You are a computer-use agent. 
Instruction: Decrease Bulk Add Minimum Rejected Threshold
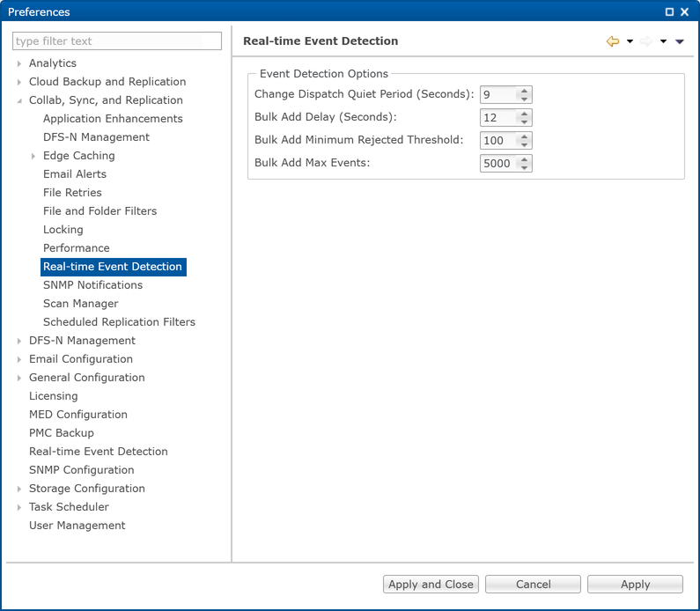(525, 144)
